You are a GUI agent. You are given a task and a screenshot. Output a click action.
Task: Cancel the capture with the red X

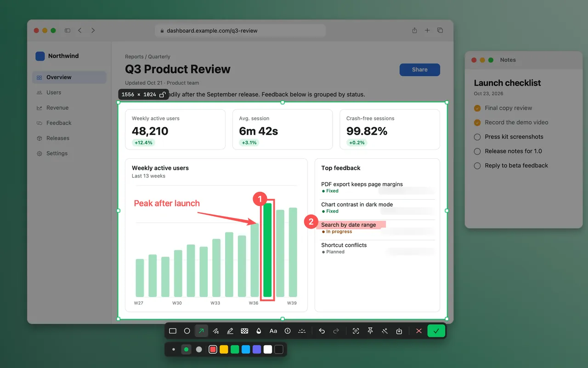pos(419,331)
